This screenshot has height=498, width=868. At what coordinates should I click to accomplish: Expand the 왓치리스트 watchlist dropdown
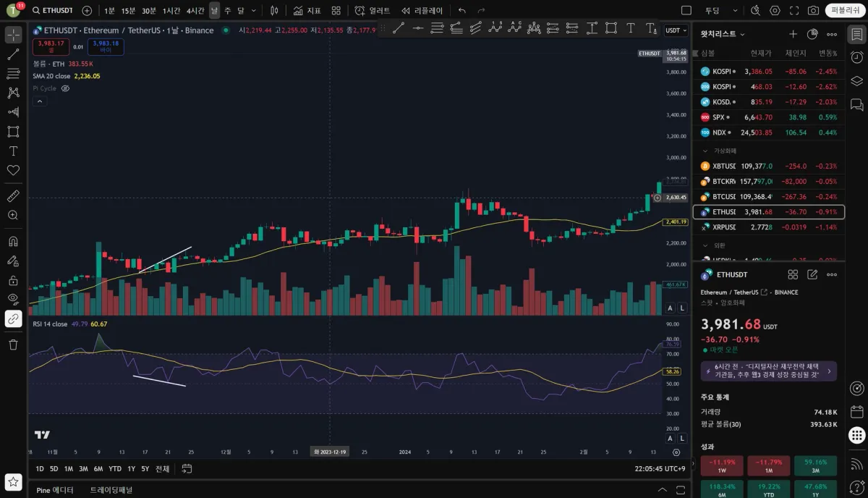723,34
